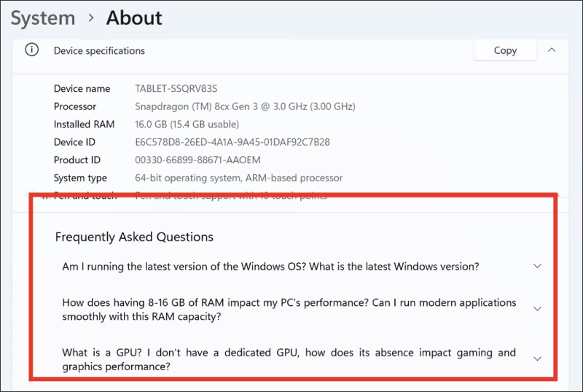Viewport: 583px width, 392px height.
Task: Open the question about latest Windows OS version
Action: [270, 267]
